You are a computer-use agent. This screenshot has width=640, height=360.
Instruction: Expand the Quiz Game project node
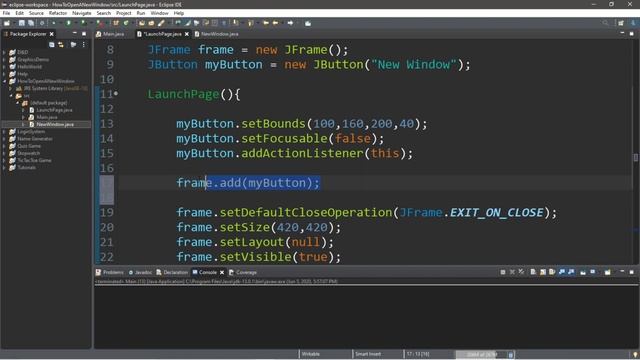[4, 146]
